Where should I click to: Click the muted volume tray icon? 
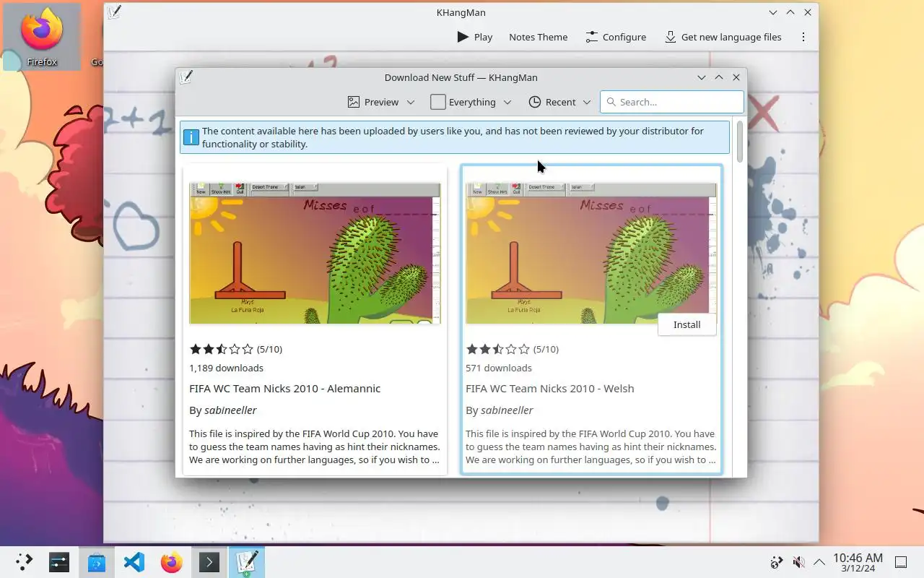point(798,562)
